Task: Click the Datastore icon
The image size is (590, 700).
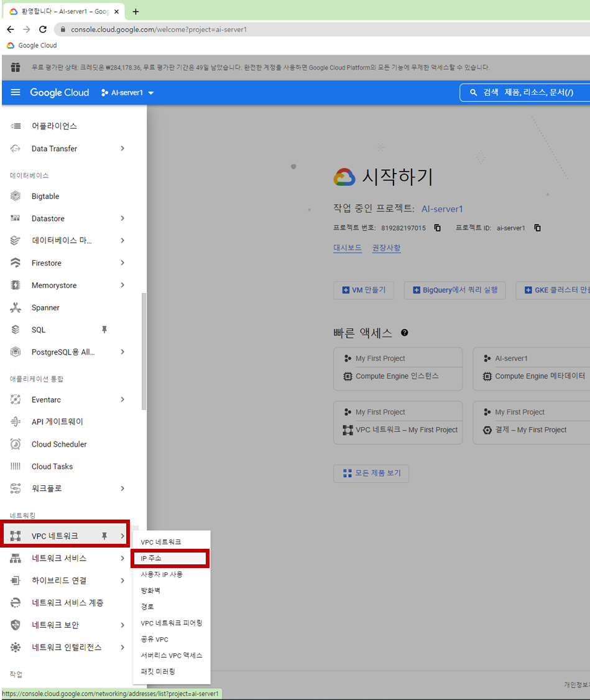Action: coord(16,218)
